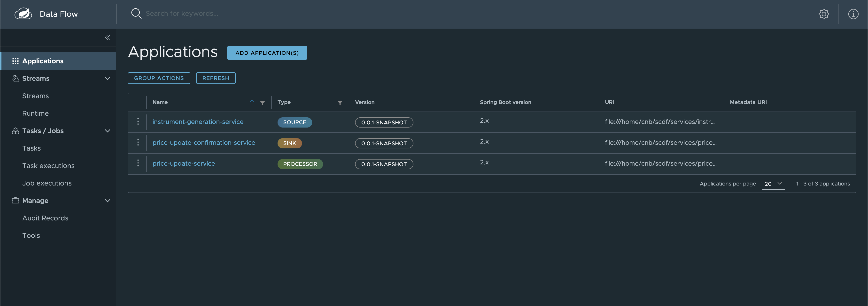The width and height of the screenshot is (868, 306).
Task: Click the ADD APPLICATION(S) button
Action: pyautogui.click(x=267, y=53)
